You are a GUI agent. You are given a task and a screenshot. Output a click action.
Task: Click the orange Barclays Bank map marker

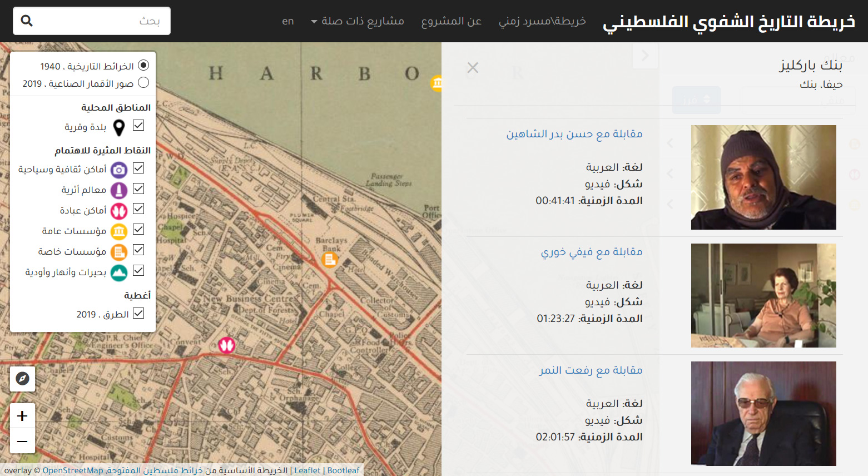click(330, 260)
